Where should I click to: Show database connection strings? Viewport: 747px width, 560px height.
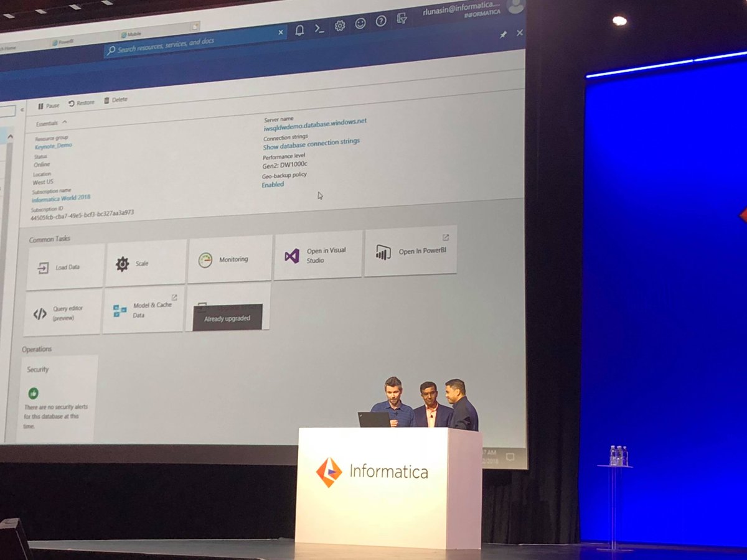click(311, 143)
